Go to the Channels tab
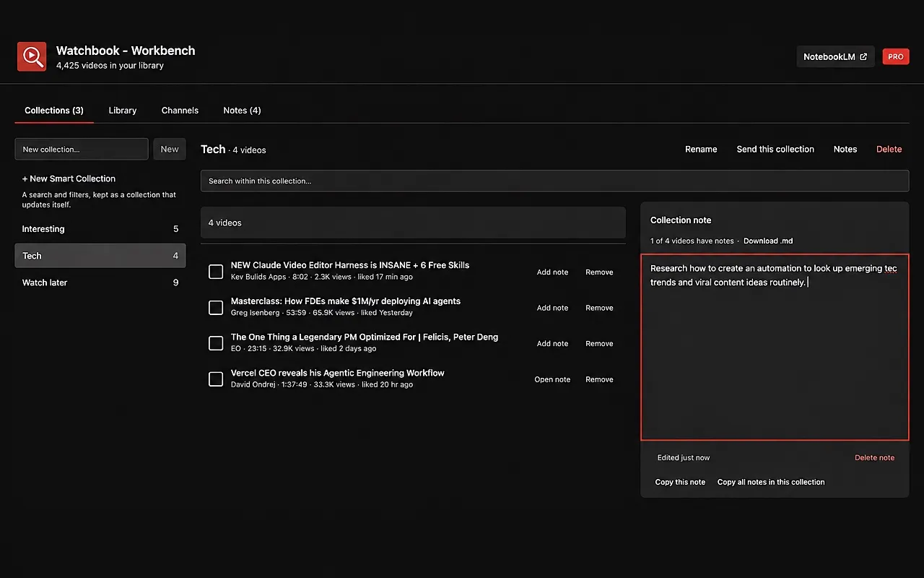This screenshot has width=924, height=578. [x=180, y=111]
